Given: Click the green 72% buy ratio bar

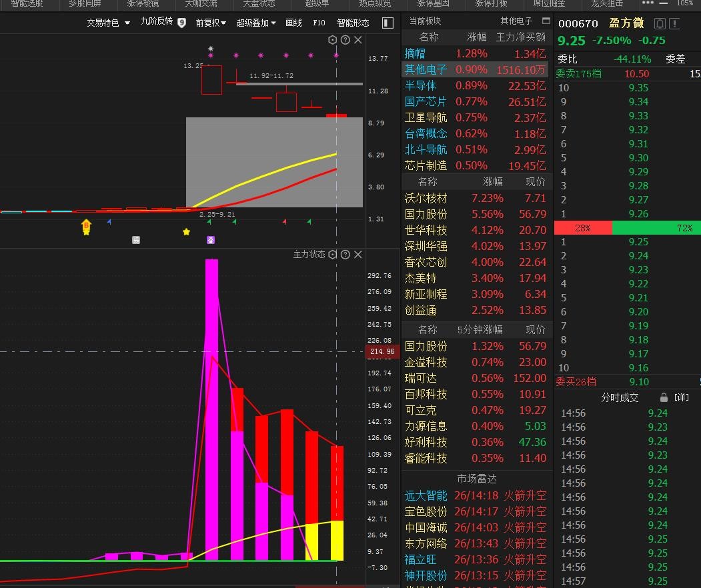Looking at the screenshot, I should coord(656,228).
